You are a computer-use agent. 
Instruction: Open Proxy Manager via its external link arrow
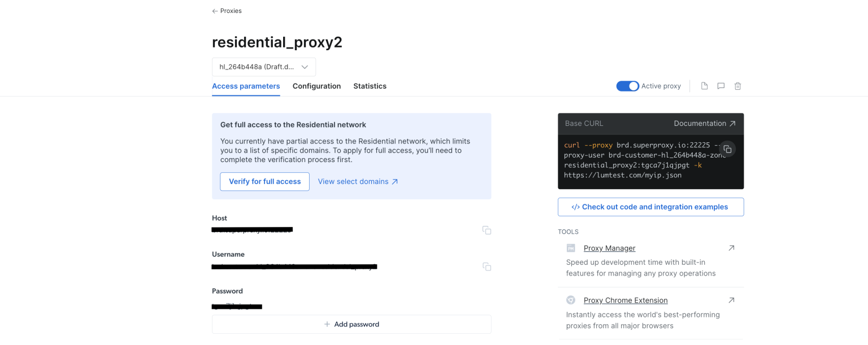(x=731, y=247)
